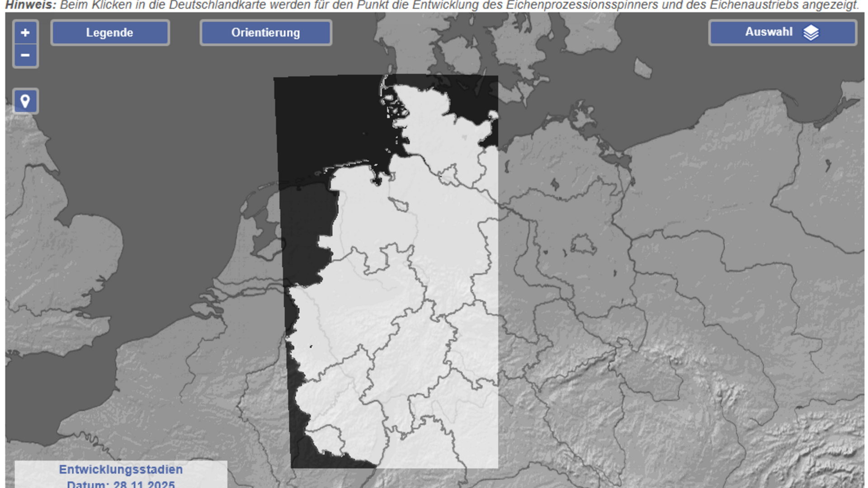Toggle the legend display via Legende

110,32
